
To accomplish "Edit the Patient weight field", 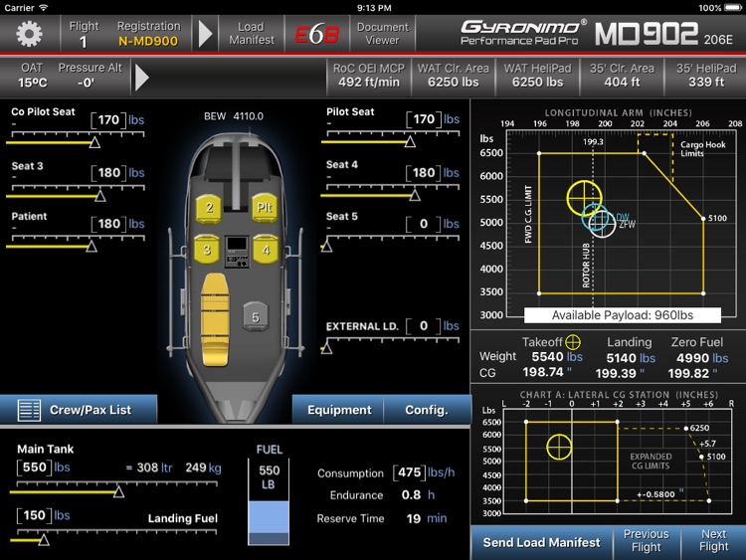I will [x=108, y=224].
